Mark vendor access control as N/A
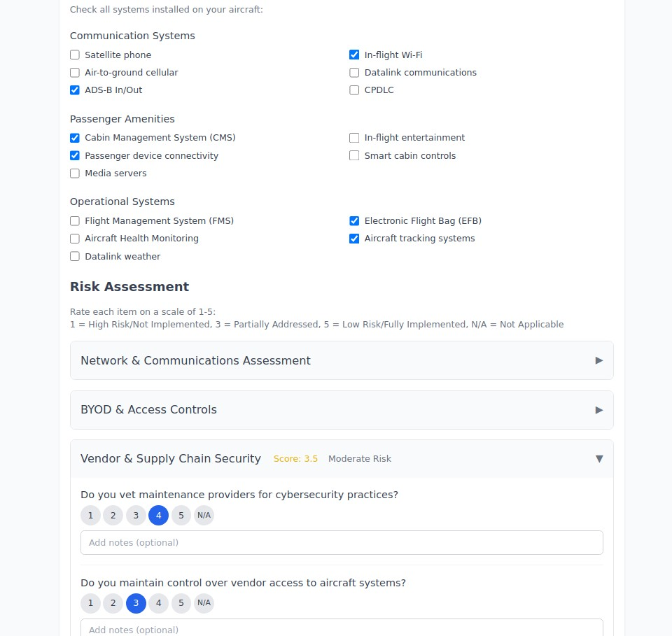This screenshot has height=636, width=672. (x=204, y=603)
